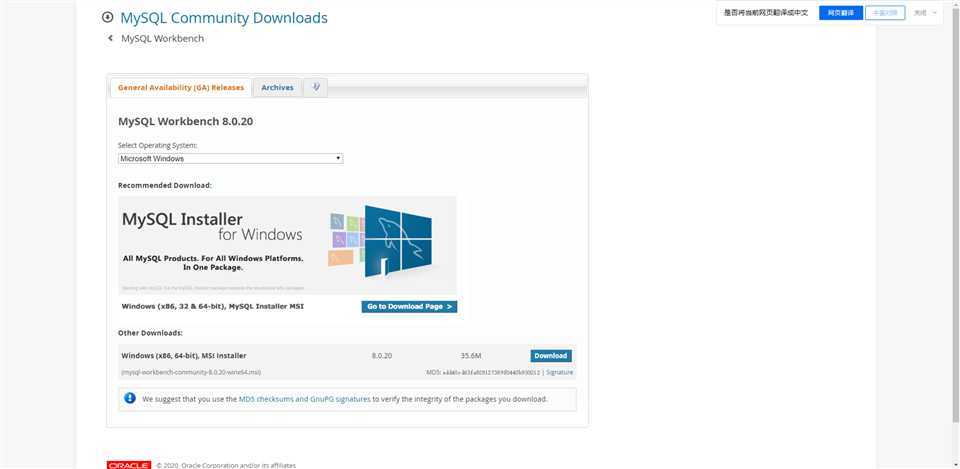Click 'Windows (x86, 32 & 64-bit), MySQL Installer MSI' text
The width and height of the screenshot is (960, 469).
212,306
